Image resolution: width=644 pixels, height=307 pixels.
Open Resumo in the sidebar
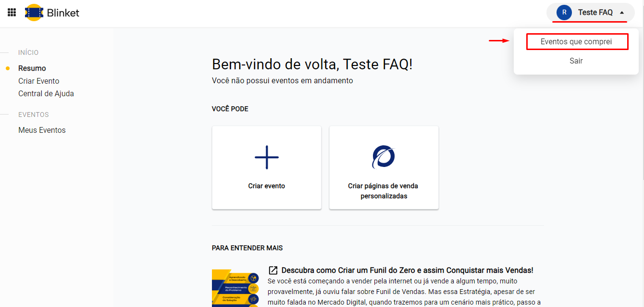[x=32, y=68]
